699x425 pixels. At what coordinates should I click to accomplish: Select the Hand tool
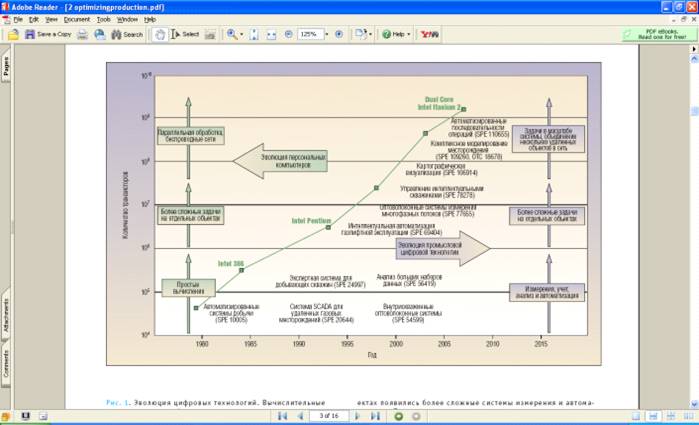[159, 34]
